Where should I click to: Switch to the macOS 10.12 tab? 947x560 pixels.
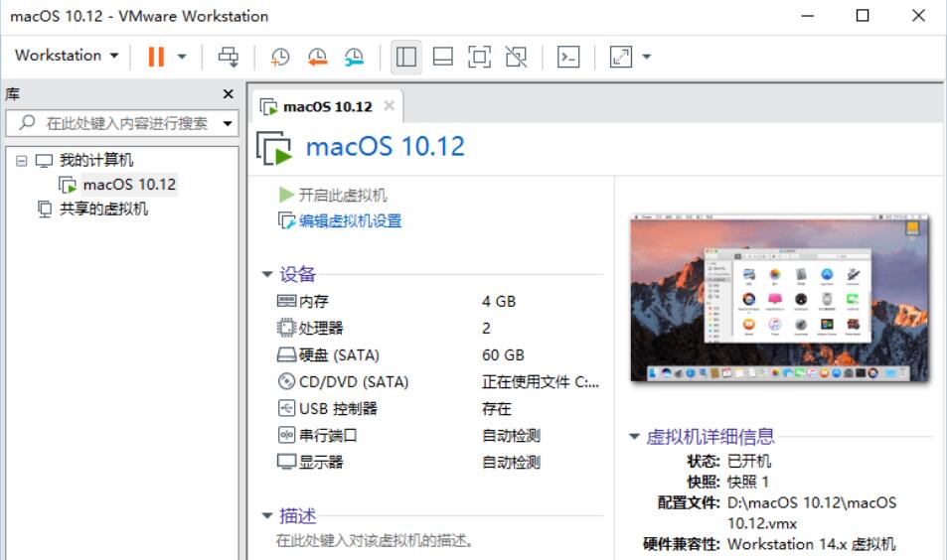pyautogui.click(x=327, y=107)
